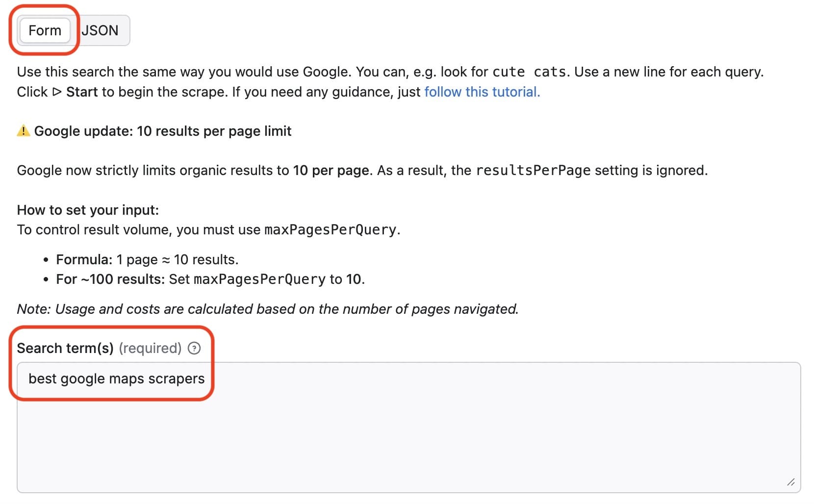This screenshot has height=504, width=814.
Task: Switch to the Form tab
Action: [x=45, y=30]
